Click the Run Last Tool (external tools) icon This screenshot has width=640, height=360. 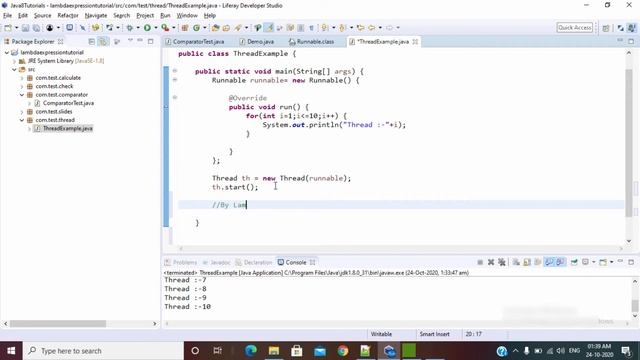click(x=165, y=28)
